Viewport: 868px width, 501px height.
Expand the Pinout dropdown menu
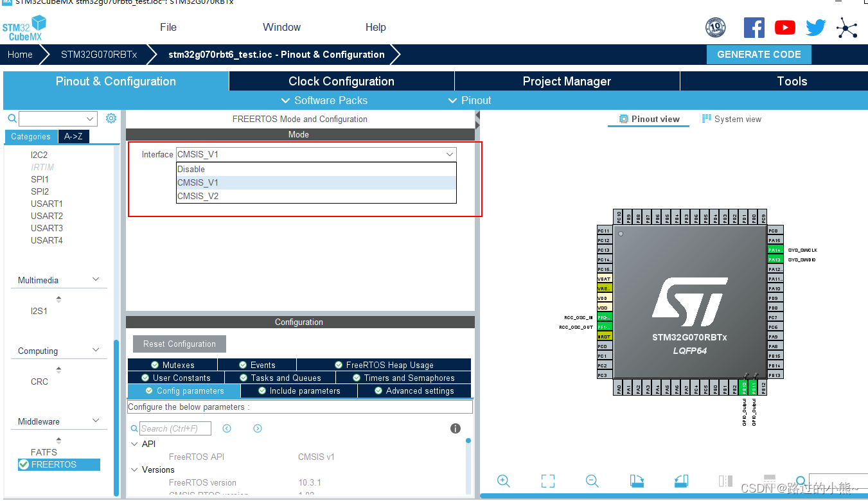tap(470, 100)
